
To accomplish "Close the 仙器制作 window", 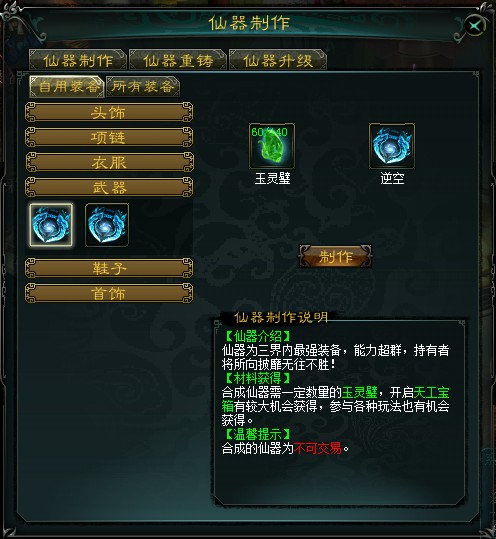I will [x=475, y=26].
